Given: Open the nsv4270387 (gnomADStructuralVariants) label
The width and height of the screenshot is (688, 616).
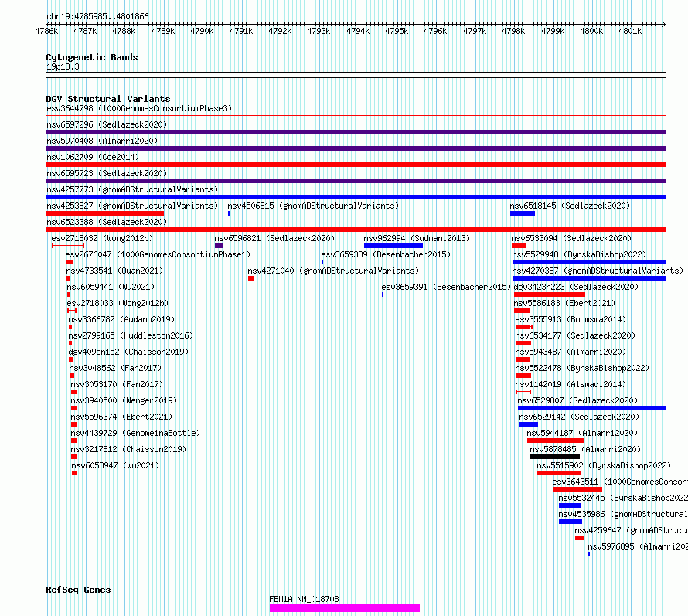Looking at the screenshot, I should click(598, 271).
